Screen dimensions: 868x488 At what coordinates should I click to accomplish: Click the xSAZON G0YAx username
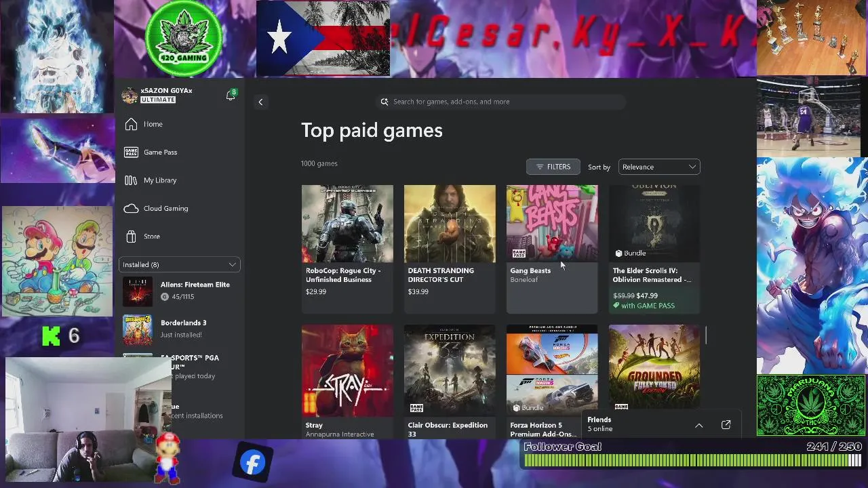(166, 91)
